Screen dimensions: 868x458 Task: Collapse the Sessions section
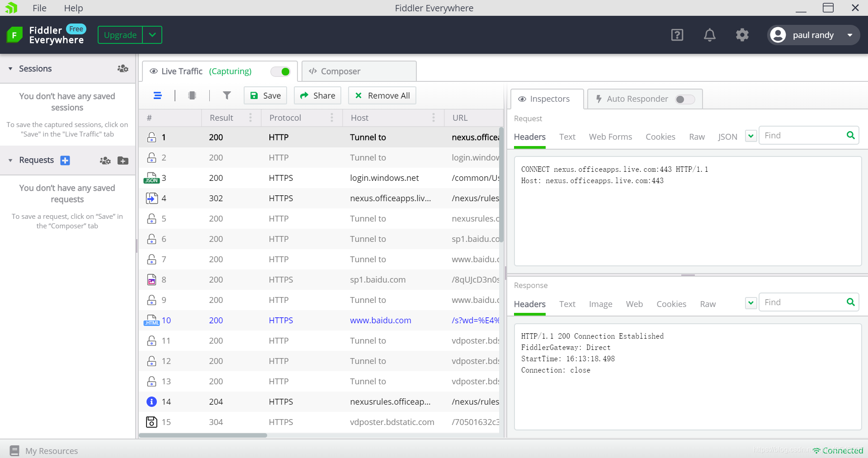tap(10, 69)
